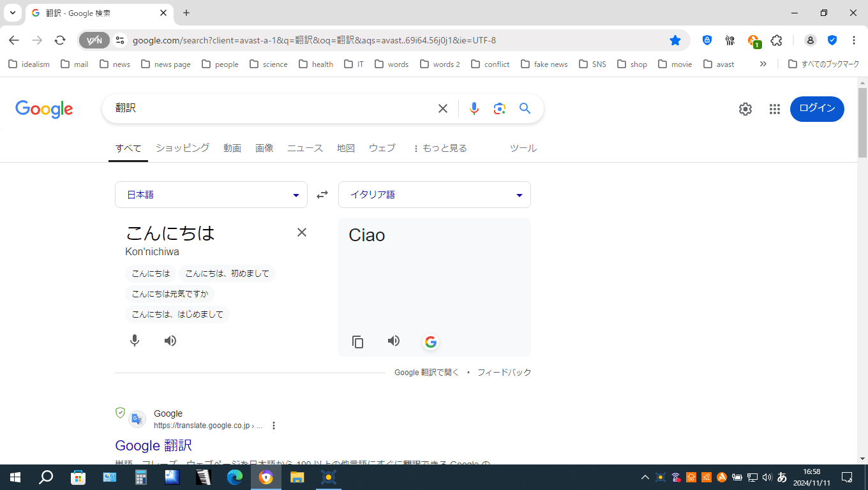Image resolution: width=868 pixels, height=490 pixels.
Task: Open the Windows Start menu
Action: tap(15, 477)
